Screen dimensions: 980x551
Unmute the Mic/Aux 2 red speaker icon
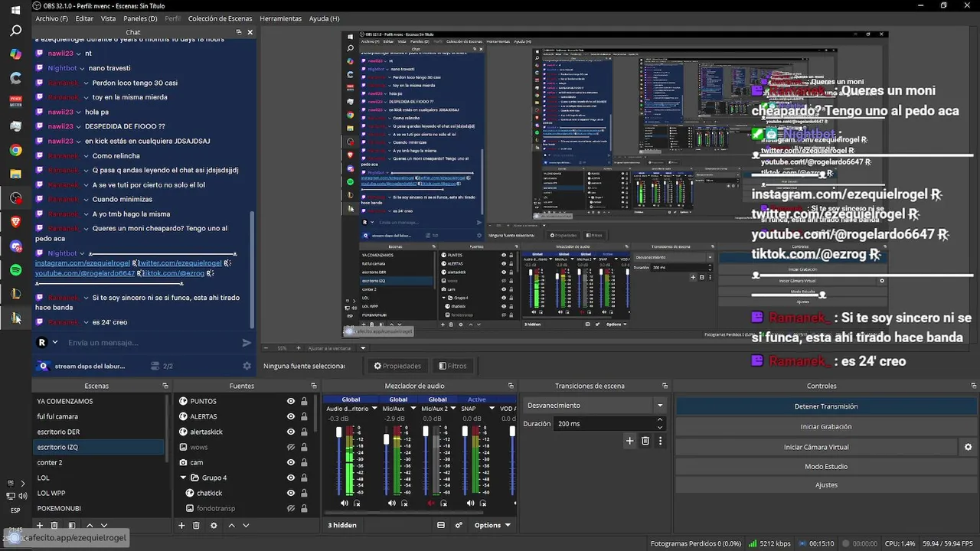coord(431,503)
